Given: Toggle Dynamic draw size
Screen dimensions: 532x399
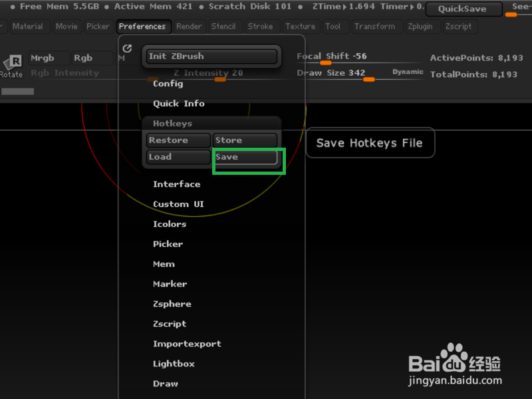Looking at the screenshot, I should 408,72.
